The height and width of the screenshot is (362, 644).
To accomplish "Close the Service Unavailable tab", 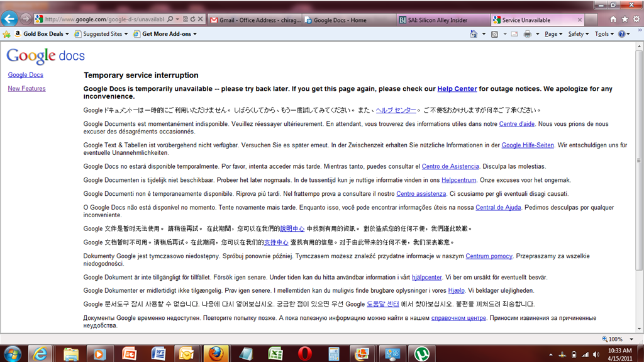I will click(579, 20).
